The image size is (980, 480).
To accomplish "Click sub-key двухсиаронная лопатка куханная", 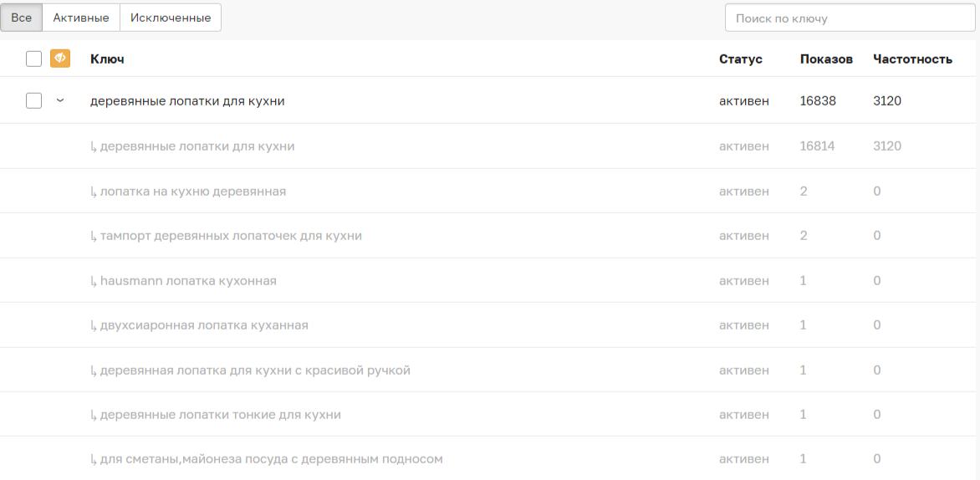I will 203,325.
